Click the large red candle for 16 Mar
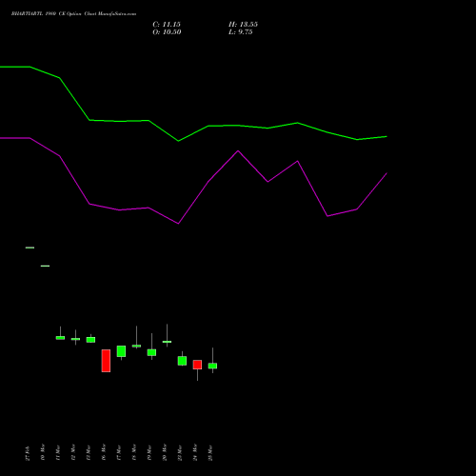 tap(106, 361)
